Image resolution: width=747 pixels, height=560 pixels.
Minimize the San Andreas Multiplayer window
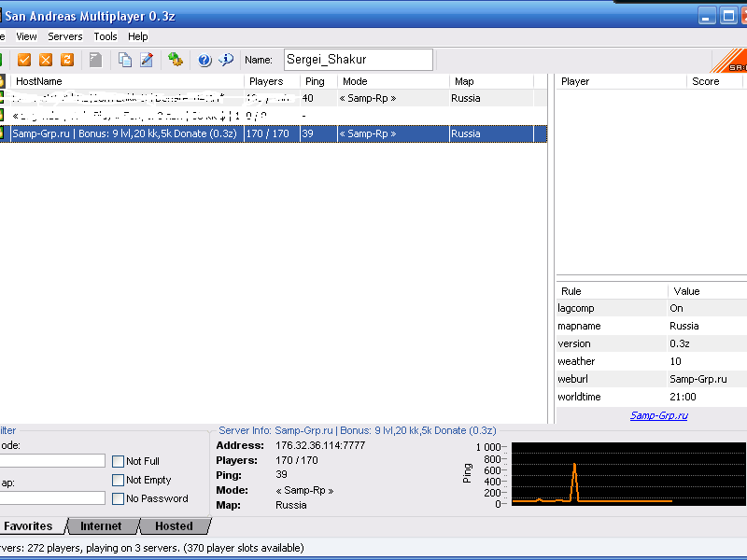707,16
